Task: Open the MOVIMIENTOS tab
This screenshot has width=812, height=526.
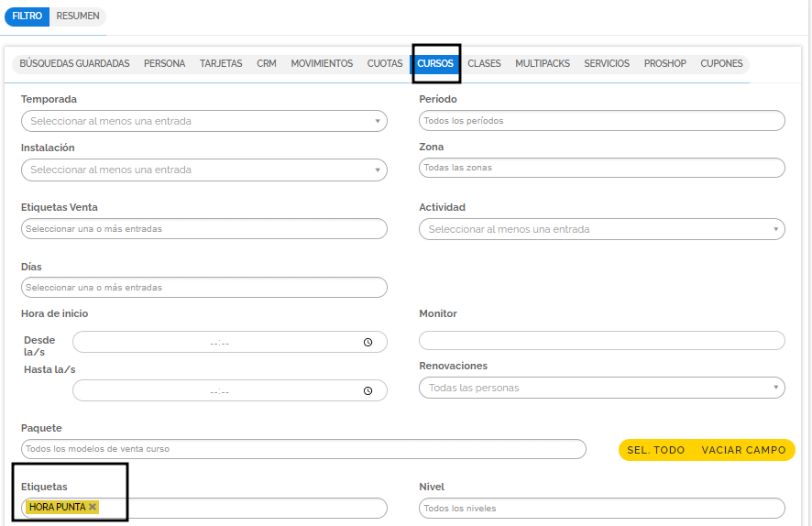Action: [322, 63]
